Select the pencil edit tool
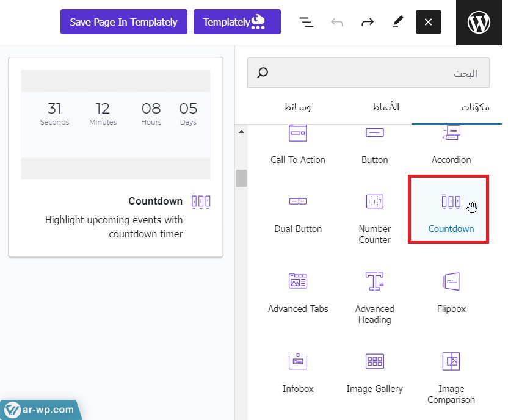Viewport: 508px width, 420px height. pyautogui.click(x=397, y=22)
